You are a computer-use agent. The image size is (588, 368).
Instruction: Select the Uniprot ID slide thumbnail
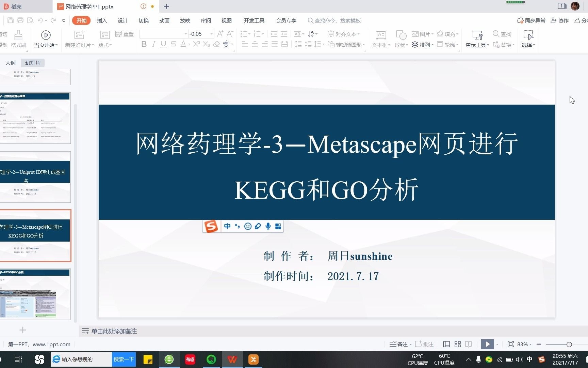[35, 177]
